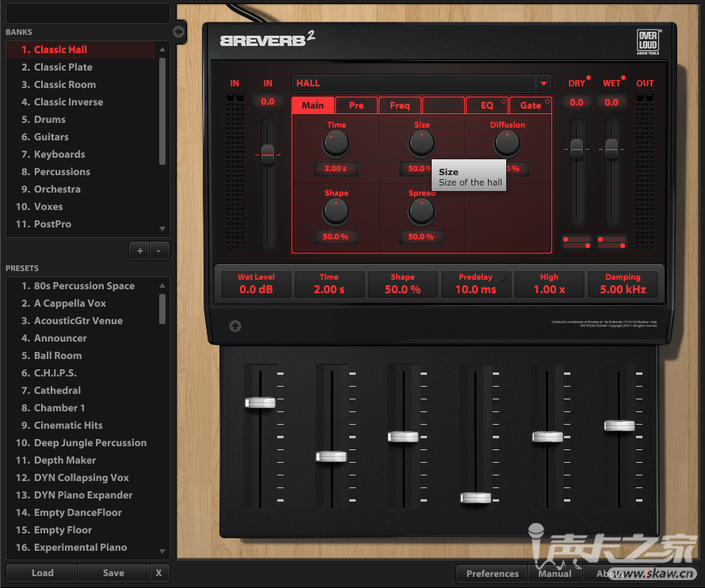
Task: Click the hardware fader below Predelay display
Action: pyautogui.click(x=476, y=498)
